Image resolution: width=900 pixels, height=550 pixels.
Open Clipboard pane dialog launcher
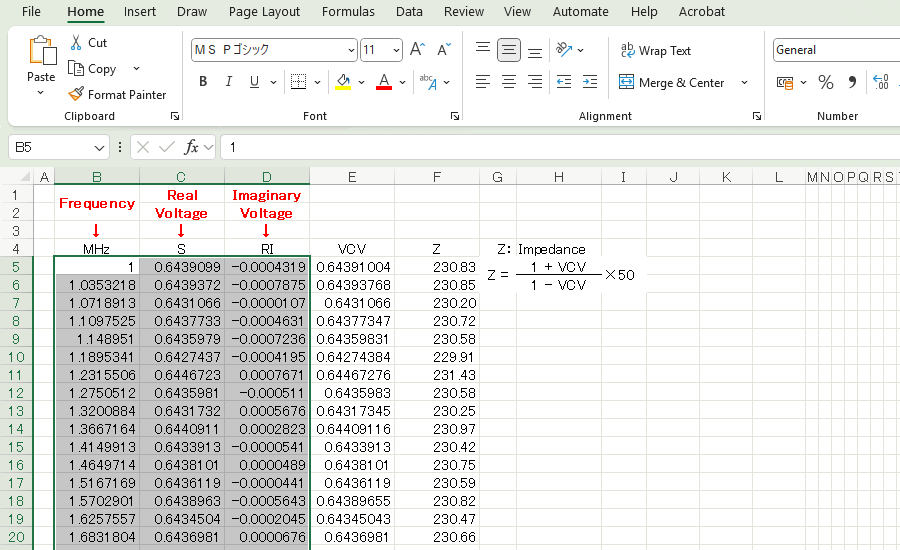pos(174,117)
